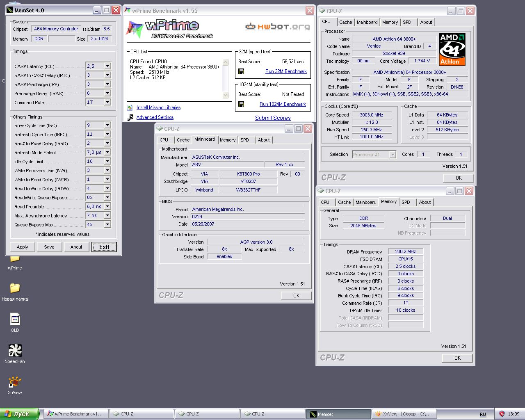Click the Run 32M Benchmark link

click(x=286, y=71)
